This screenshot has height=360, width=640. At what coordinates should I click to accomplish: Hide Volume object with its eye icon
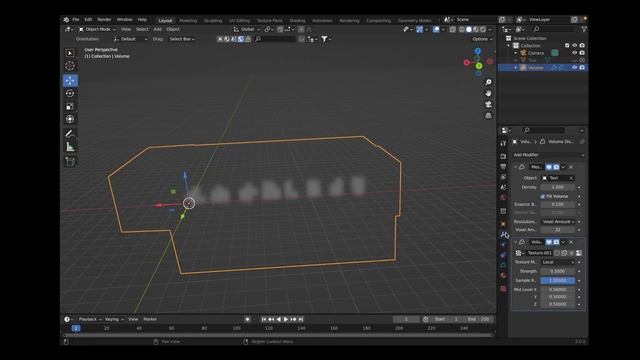[x=574, y=67]
